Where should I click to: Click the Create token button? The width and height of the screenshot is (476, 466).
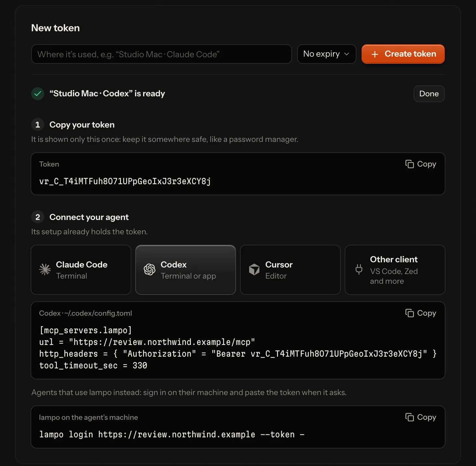click(x=403, y=54)
